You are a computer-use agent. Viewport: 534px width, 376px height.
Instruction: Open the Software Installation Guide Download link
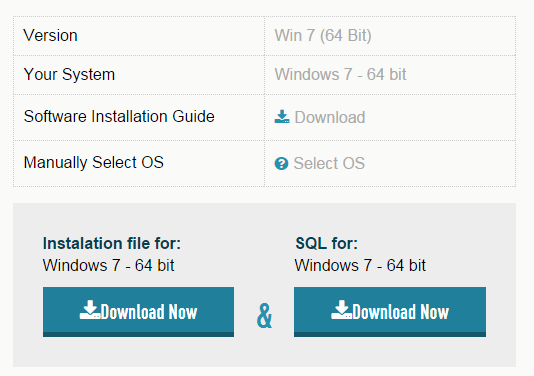320,117
